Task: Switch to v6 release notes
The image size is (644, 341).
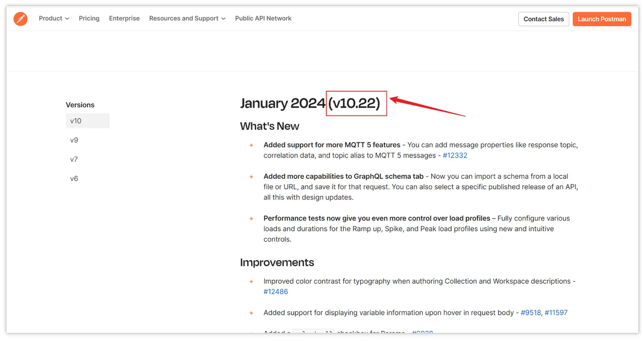Action: pyautogui.click(x=74, y=178)
